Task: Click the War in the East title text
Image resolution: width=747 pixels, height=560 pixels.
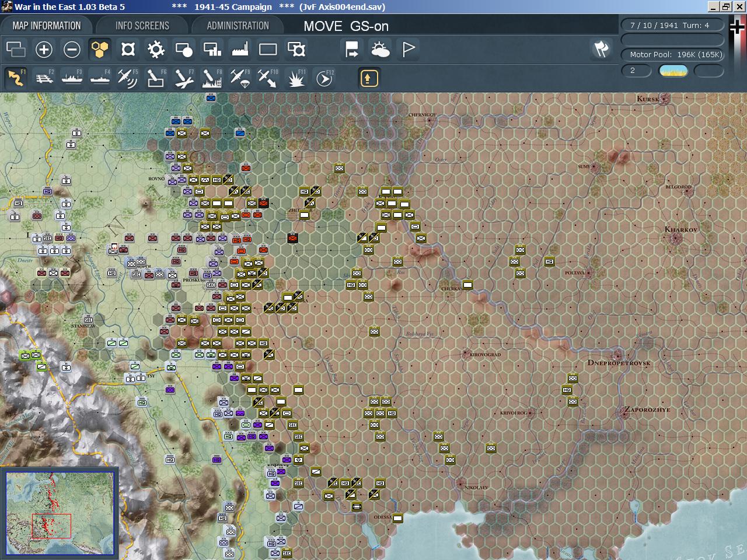Action: pos(69,7)
